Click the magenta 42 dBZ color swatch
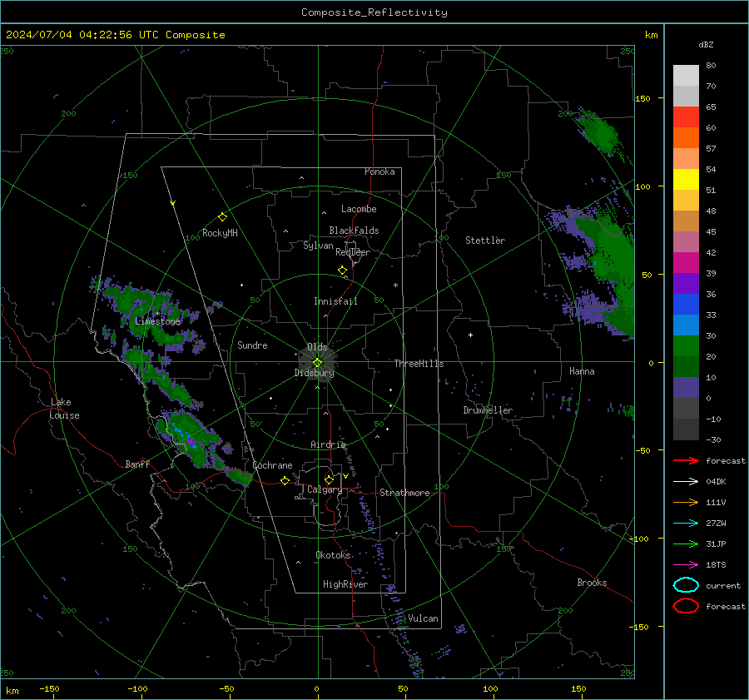749x700 pixels. (x=686, y=262)
